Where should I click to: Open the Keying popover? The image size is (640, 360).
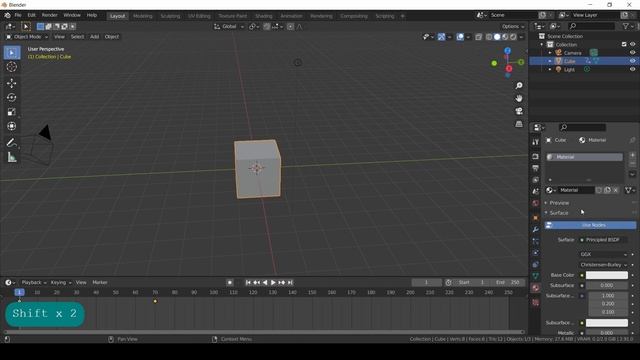click(x=61, y=282)
